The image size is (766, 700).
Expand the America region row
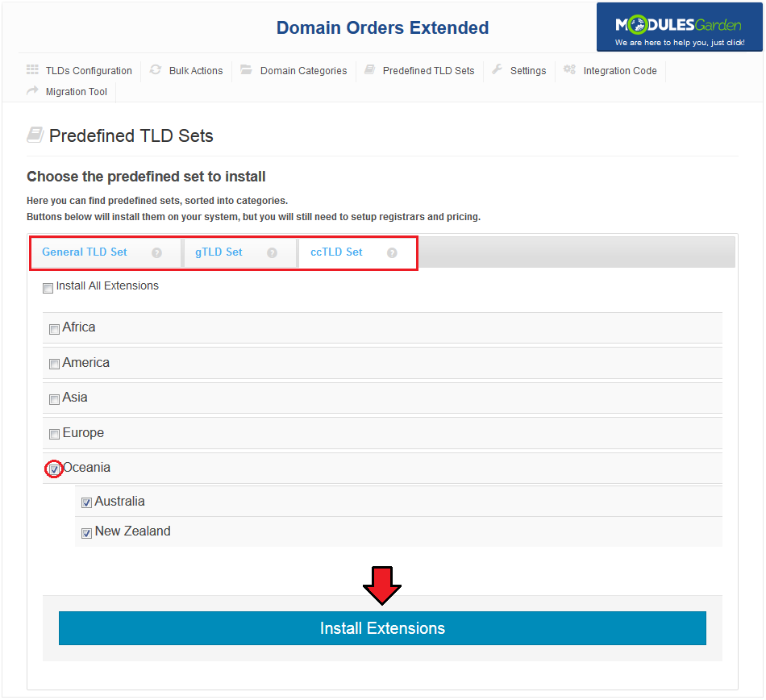coord(382,363)
